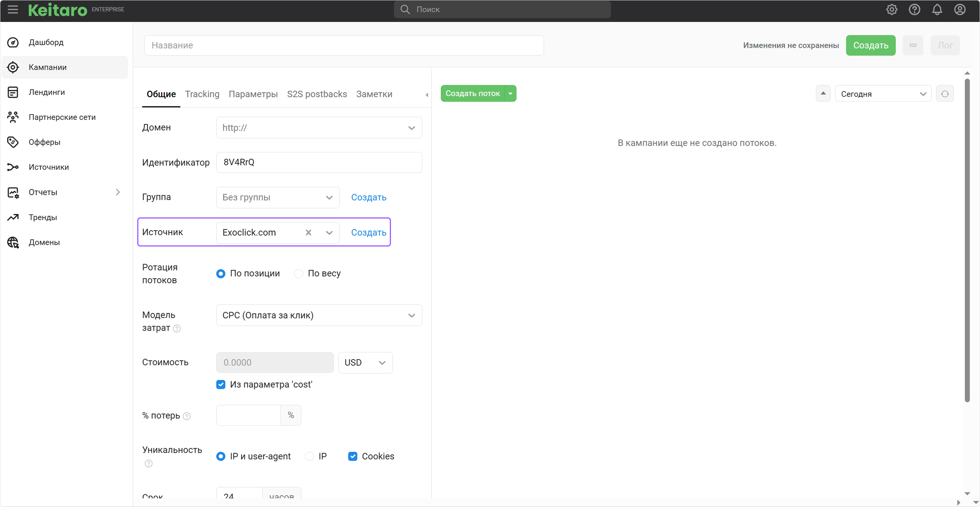
Task: Click Создать link next to Источник
Action: 369,233
